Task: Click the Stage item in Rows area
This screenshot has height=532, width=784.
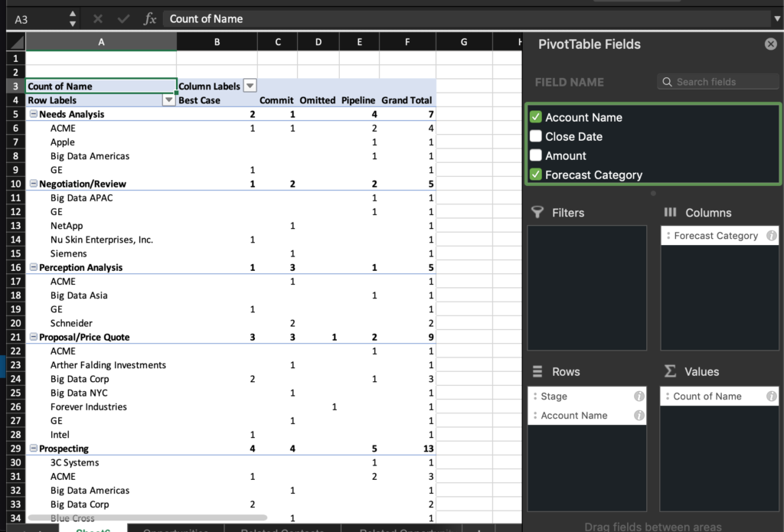Action: coord(587,396)
